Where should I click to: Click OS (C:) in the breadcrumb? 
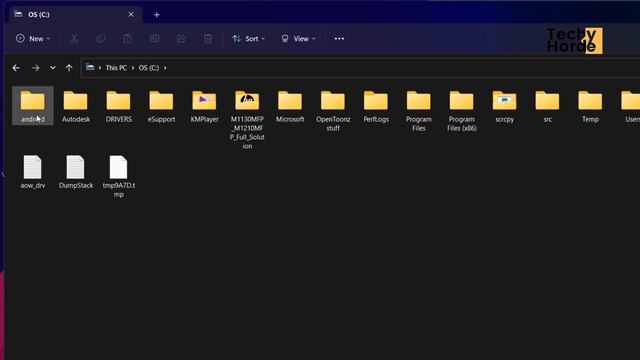(149, 68)
